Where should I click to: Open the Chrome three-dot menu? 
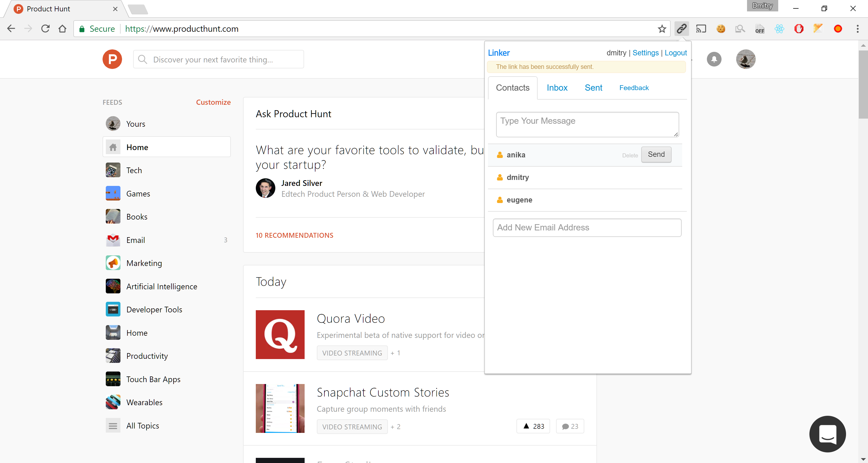click(x=857, y=29)
